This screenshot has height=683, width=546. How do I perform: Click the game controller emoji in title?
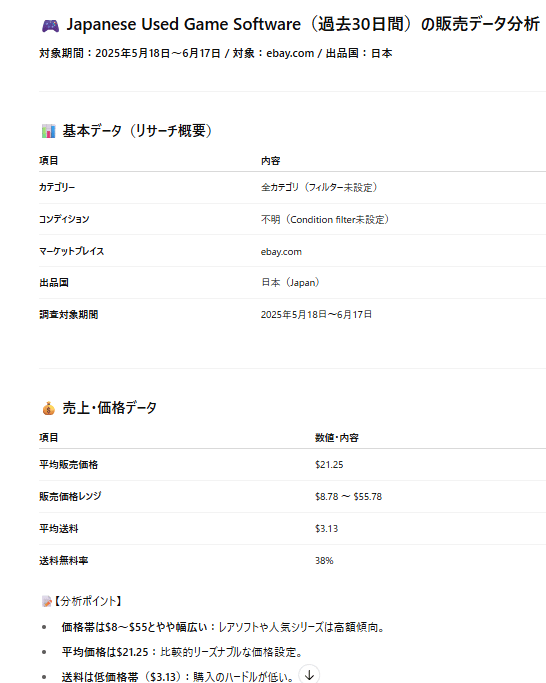tap(51, 26)
